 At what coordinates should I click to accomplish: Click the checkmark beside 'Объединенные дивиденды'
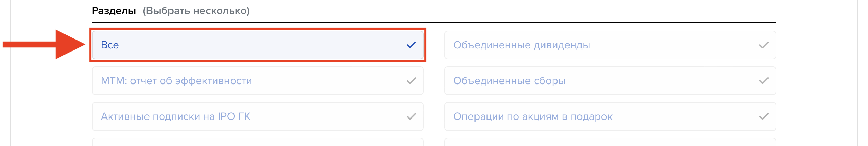(763, 45)
